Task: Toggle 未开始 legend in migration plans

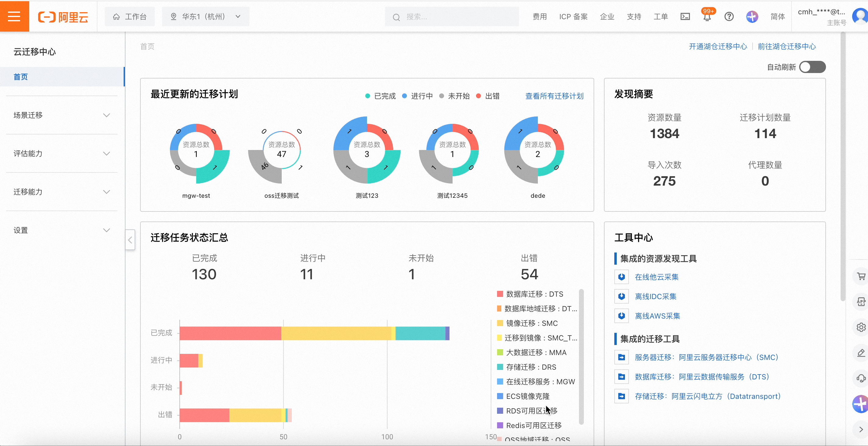Action: 454,96
